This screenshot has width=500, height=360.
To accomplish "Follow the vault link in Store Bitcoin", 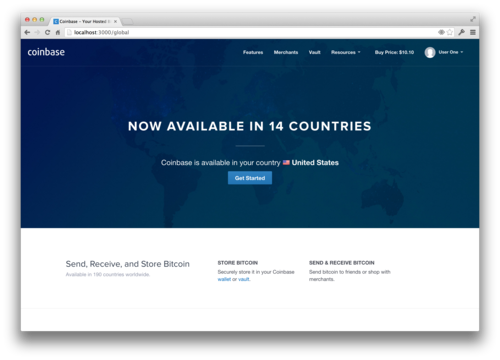I will (244, 279).
